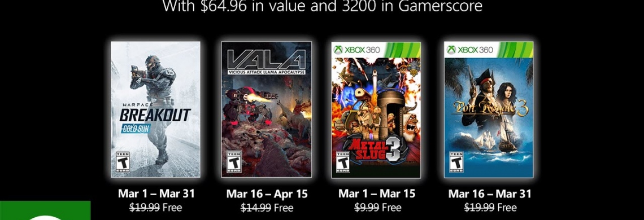Click the green Xbox logo tile in corner
644x220 pixels.
click(x=45, y=210)
